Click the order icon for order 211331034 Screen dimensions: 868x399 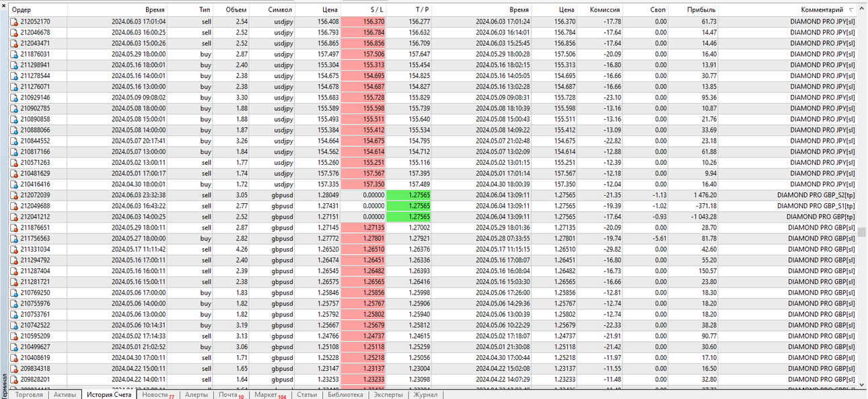(14, 250)
